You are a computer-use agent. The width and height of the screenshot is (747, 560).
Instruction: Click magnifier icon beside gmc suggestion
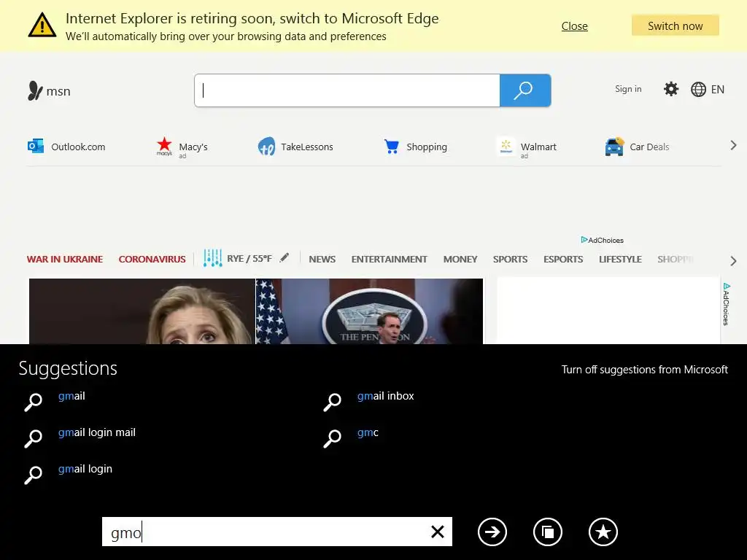[332, 438]
